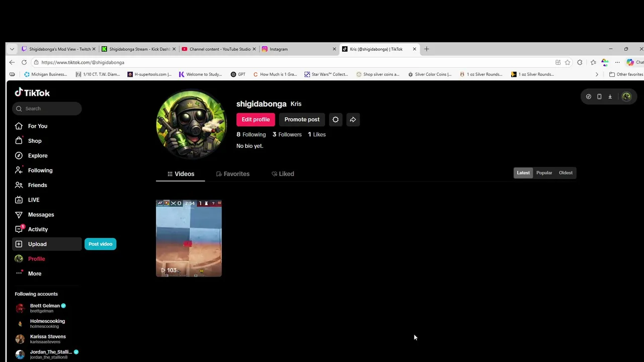The height and width of the screenshot is (362, 644).
Task: Click the shigidabonga profile picture
Action: 191,124
